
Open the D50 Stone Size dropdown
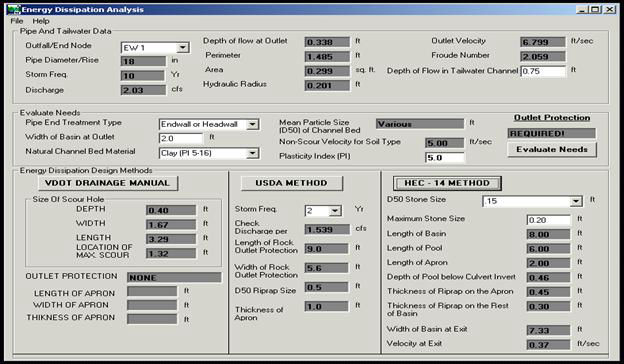(x=576, y=201)
